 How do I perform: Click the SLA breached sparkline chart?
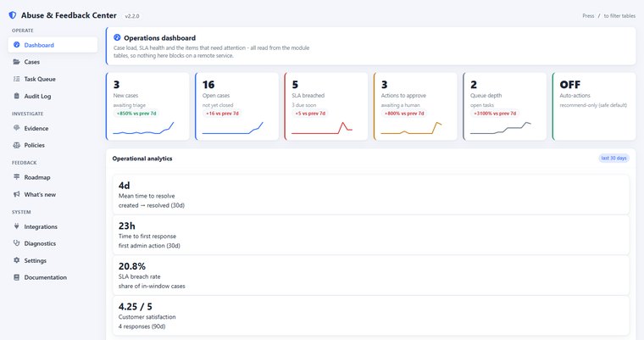[322, 128]
